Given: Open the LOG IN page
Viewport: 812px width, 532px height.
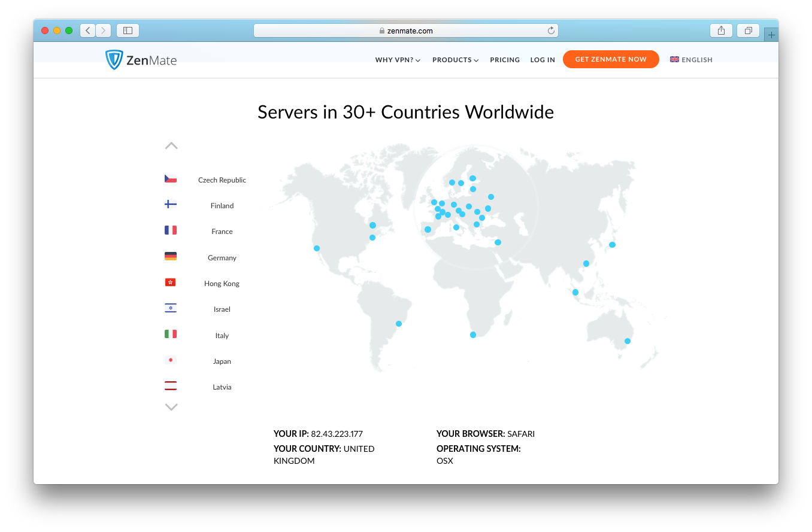Looking at the screenshot, I should tap(543, 60).
